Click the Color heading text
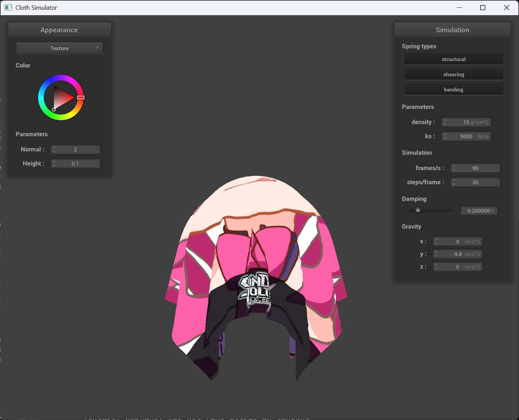Viewport: 519px width, 420px height. [23, 65]
